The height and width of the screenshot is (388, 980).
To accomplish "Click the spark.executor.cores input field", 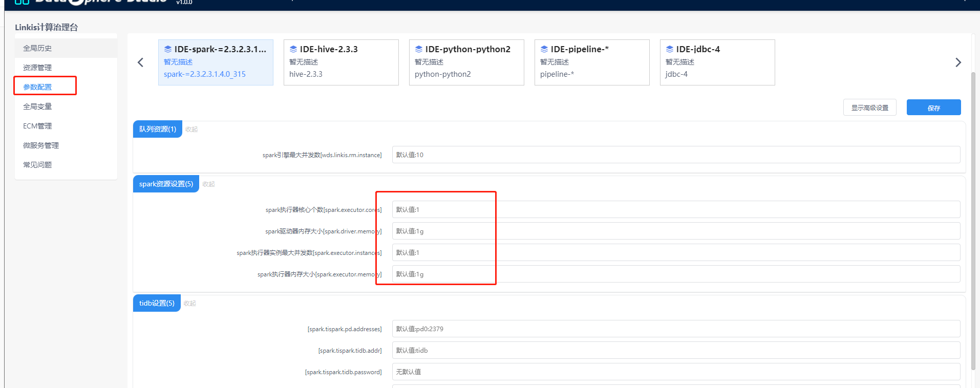I will click(676, 209).
